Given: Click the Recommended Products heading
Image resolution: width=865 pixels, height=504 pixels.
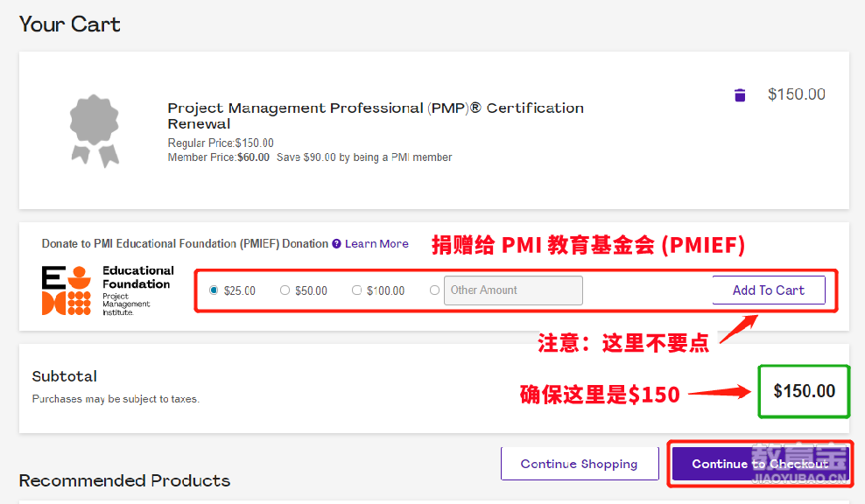Looking at the screenshot, I should (x=124, y=480).
